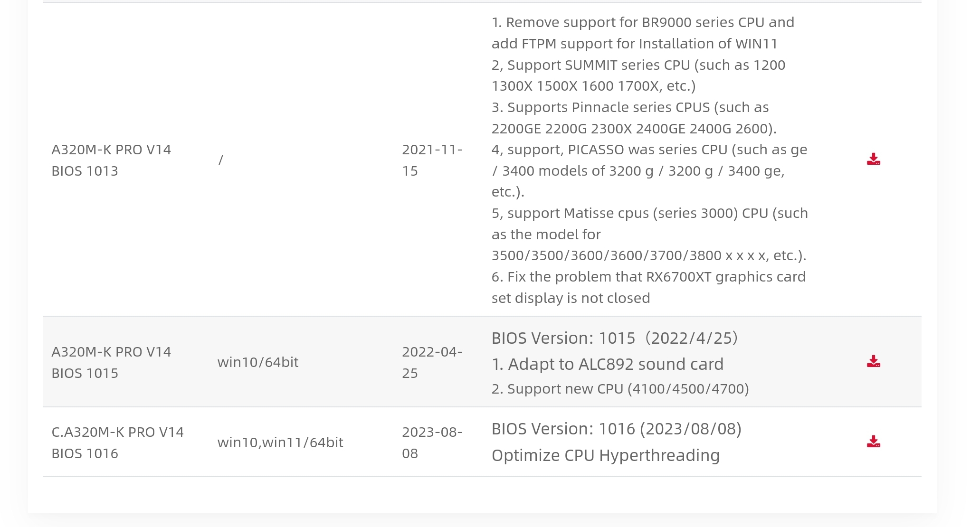Download the BIOS 1013 file
Screen dimensions: 980x527
[873, 160]
